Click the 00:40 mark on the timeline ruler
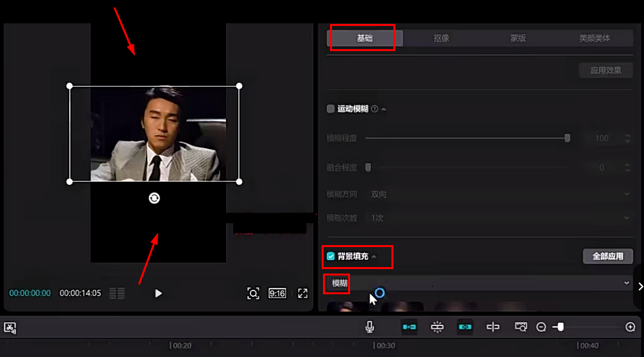Image resolution: width=644 pixels, height=357 pixels. (x=588, y=345)
